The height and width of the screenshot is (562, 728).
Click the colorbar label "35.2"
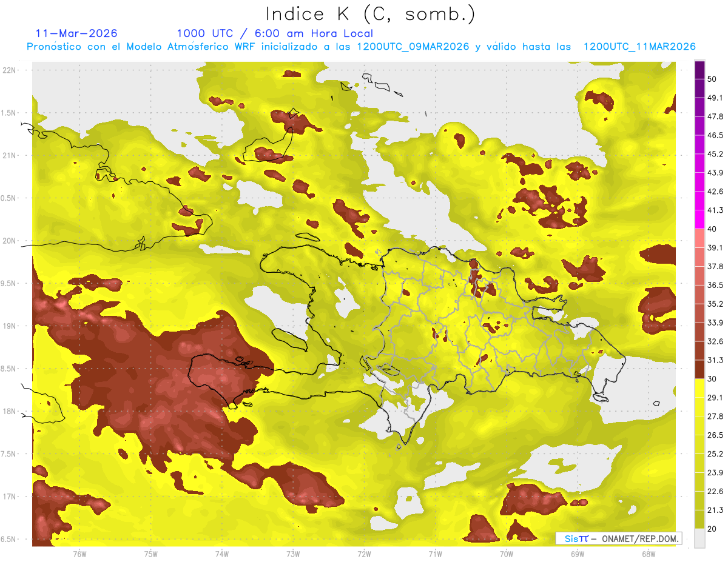point(715,304)
